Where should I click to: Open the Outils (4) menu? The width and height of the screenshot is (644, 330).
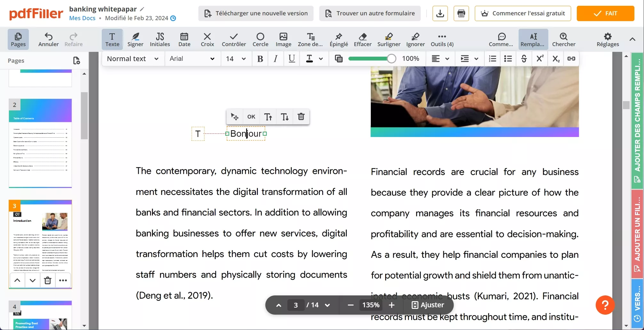point(441,39)
